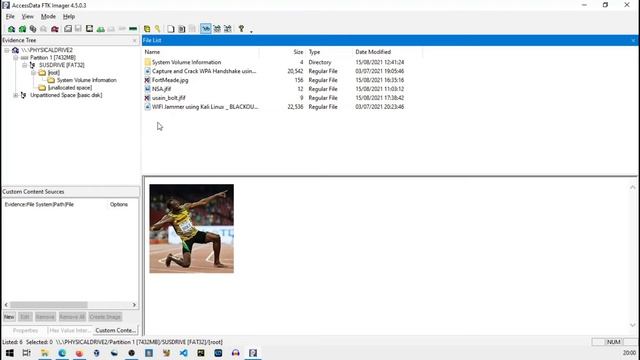Click Add to Custom Content Image icon
640x360 pixels.
[100, 29]
